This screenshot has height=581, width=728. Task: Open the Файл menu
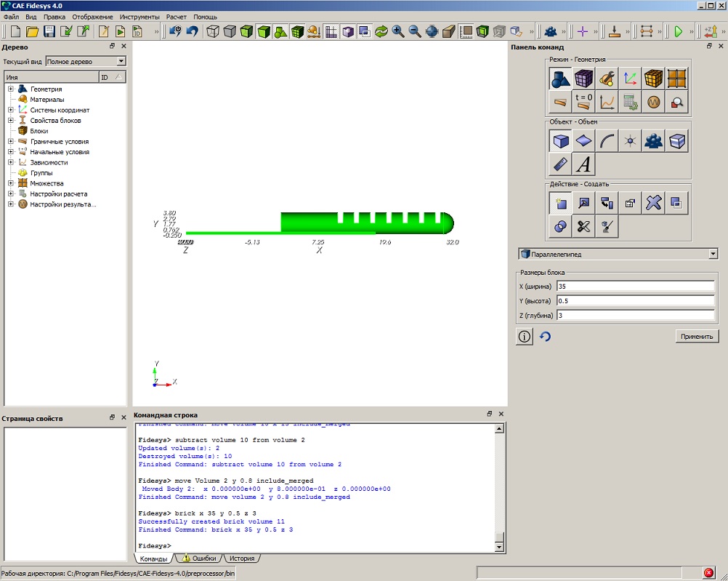pos(11,17)
